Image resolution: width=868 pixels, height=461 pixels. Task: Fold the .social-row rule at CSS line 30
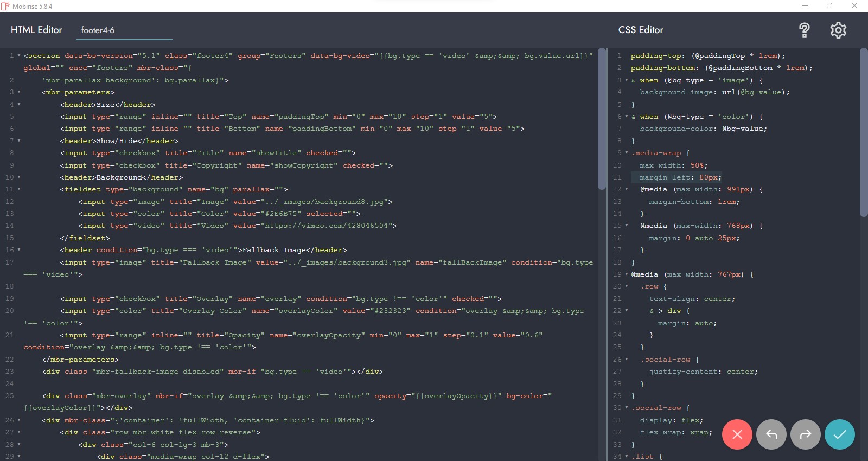627,408
